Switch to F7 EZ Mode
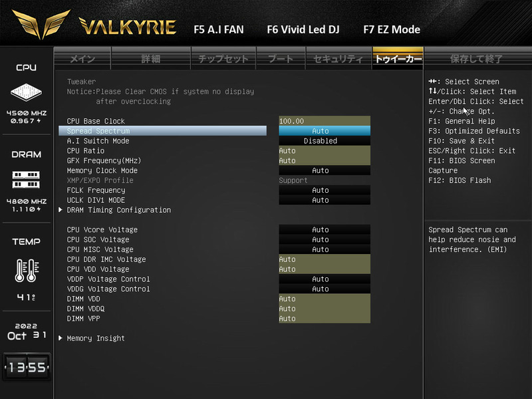The image size is (532, 399). 392,29
